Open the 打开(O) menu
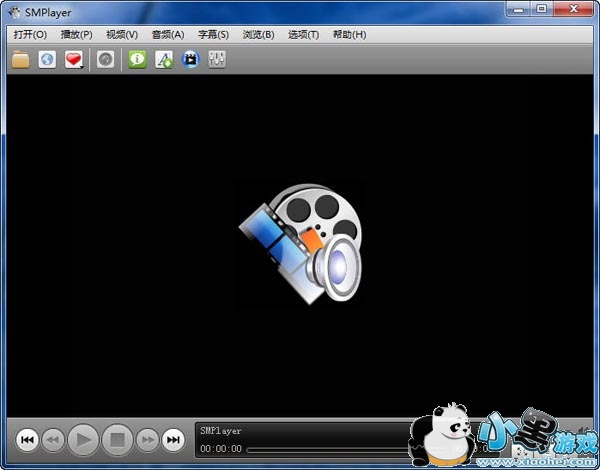600x470 pixels. pyautogui.click(x=30, y=35)
